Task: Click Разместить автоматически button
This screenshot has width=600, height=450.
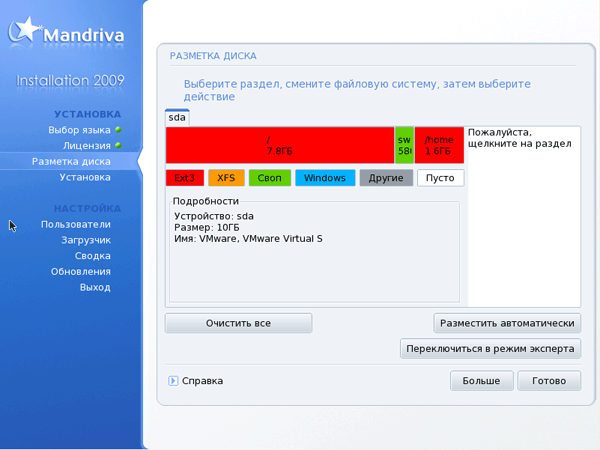Action: coord(507,323)
